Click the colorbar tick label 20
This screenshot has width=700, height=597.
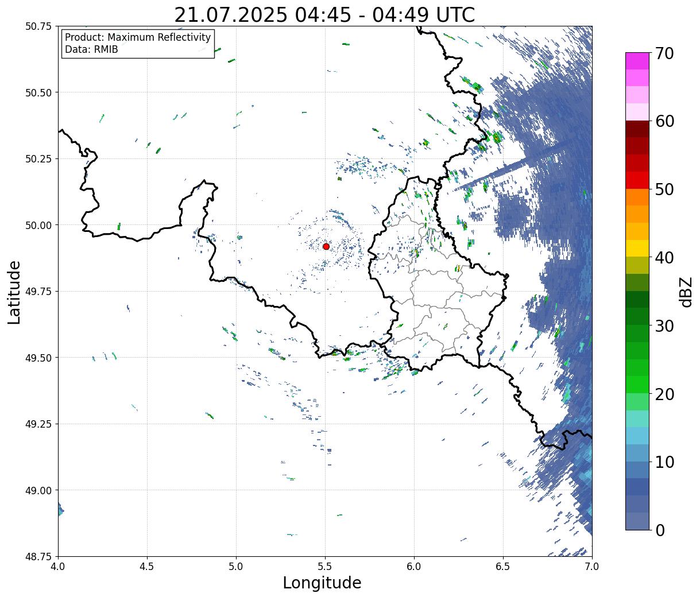pyautogui.click(x=664, y=394)
